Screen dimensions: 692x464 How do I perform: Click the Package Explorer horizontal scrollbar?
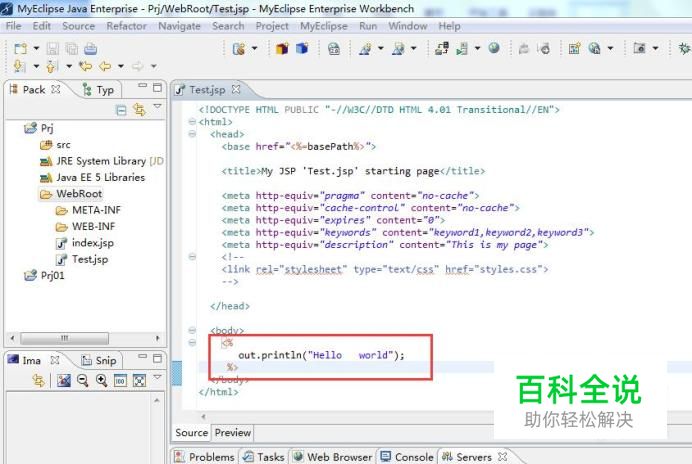pos(64,338)
